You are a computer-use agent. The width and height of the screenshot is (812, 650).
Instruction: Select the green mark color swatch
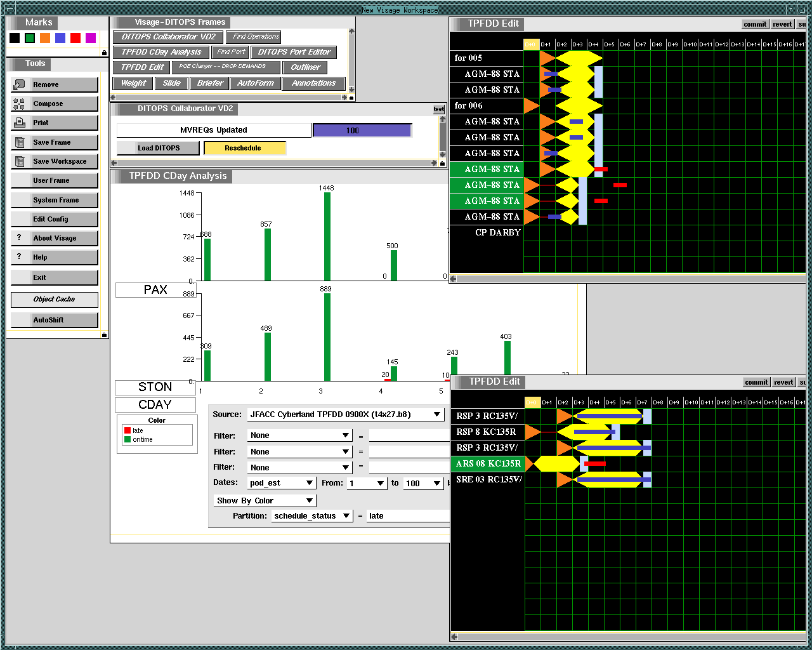[30, 38]
